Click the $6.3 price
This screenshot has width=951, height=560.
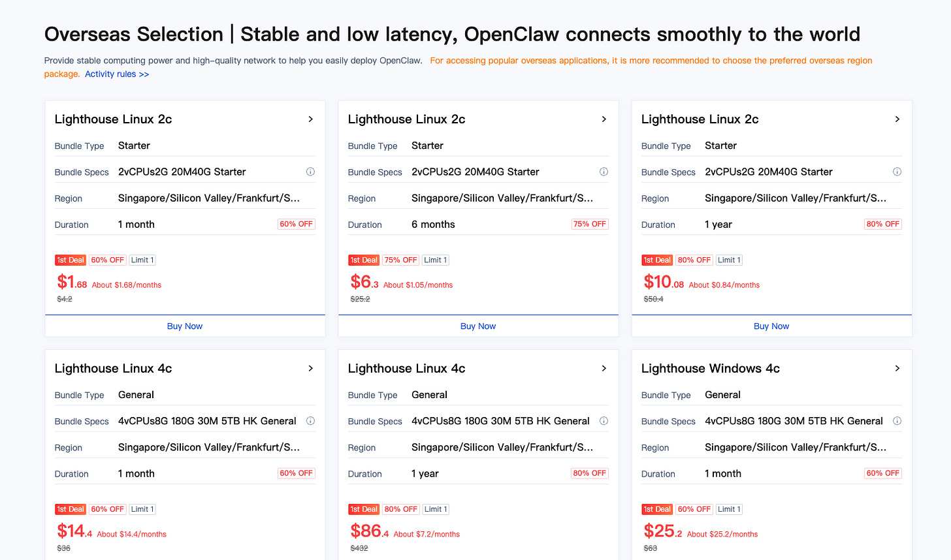pyautogui.click(x=364, y=282)
